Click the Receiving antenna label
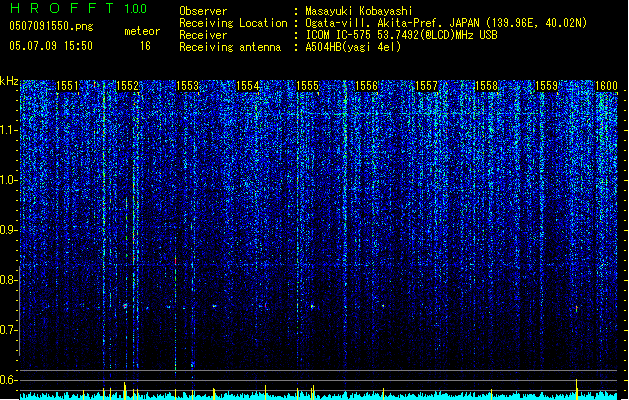629x400 pixels. pyautogui.click(x=230, y=47)
